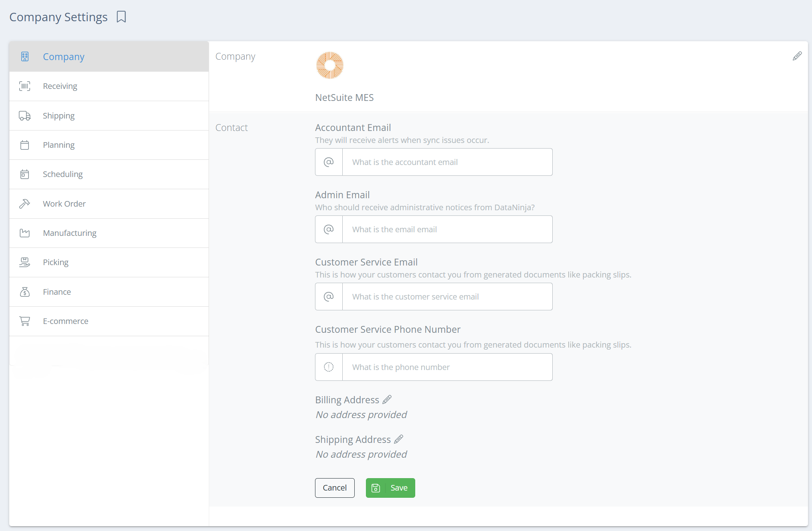Image resolution: width=812 pixels, height=531 pixels.
Task: Edit Shipping Address via pencil icon
Action: (x=398, y=439)
